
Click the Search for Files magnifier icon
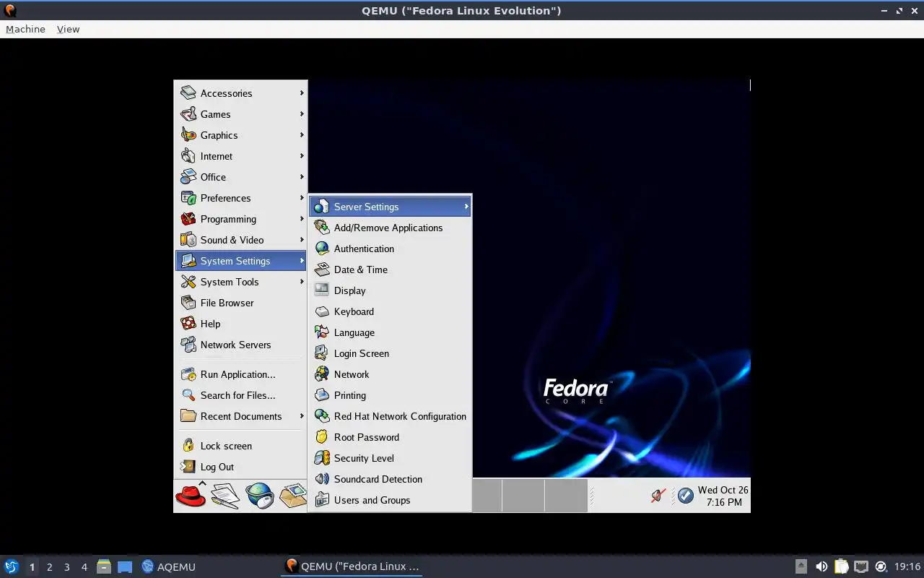coord(188,395)
